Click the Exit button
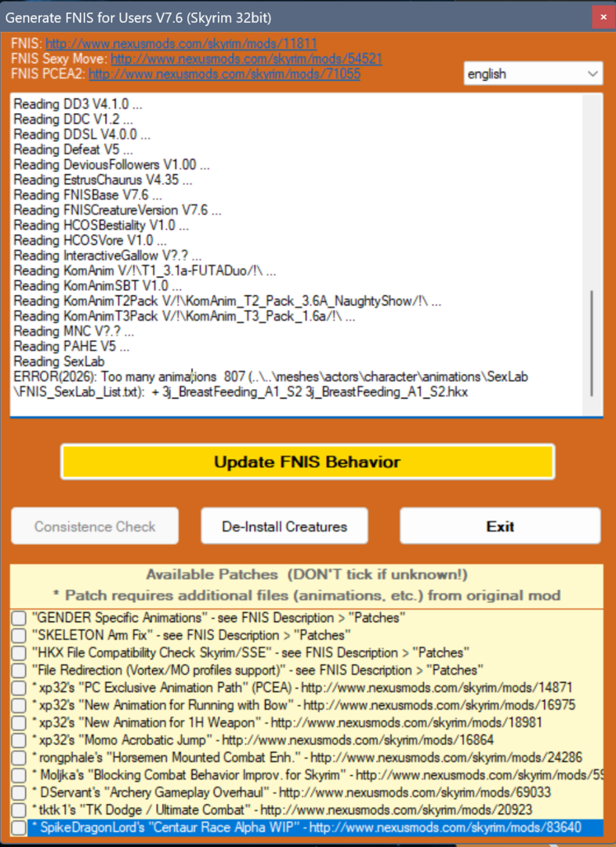Screen dimensions: 616x847 [x=500, y=526]
